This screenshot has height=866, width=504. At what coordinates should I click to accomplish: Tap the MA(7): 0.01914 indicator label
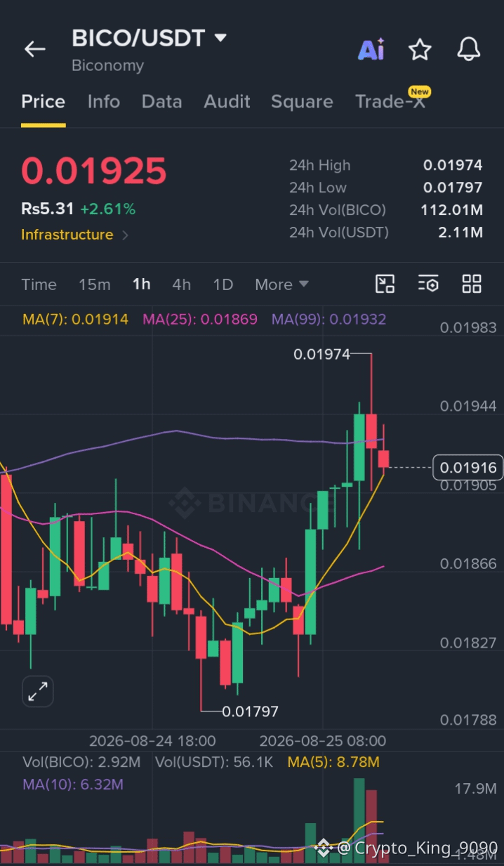(x=76, y=320)
